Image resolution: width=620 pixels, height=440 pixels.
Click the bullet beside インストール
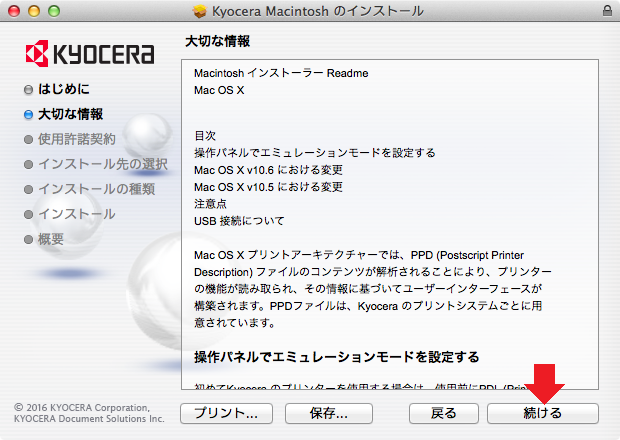tap(28, 214)
